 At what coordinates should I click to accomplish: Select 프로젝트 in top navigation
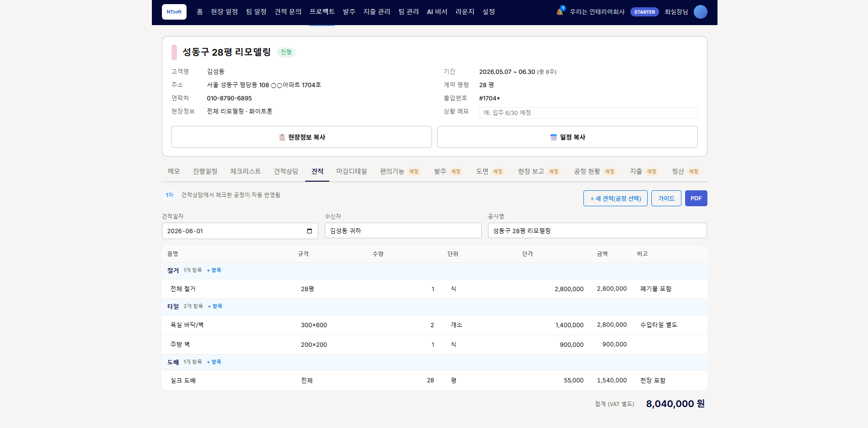322,12
